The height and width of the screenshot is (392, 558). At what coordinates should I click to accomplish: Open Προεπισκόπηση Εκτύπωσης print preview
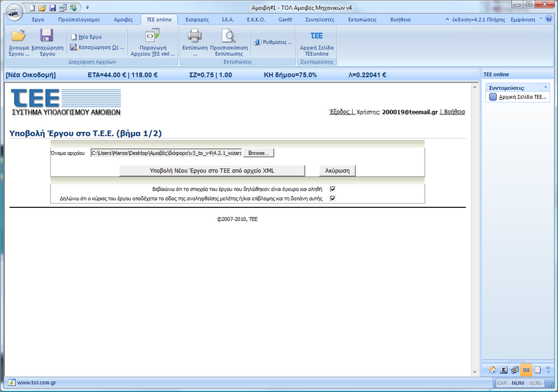point(227,36)
